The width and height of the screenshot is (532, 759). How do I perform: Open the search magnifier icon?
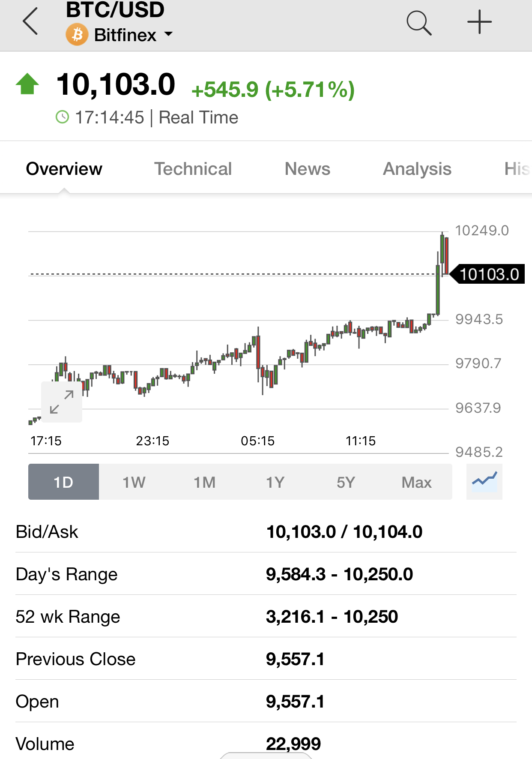[419, 23]
